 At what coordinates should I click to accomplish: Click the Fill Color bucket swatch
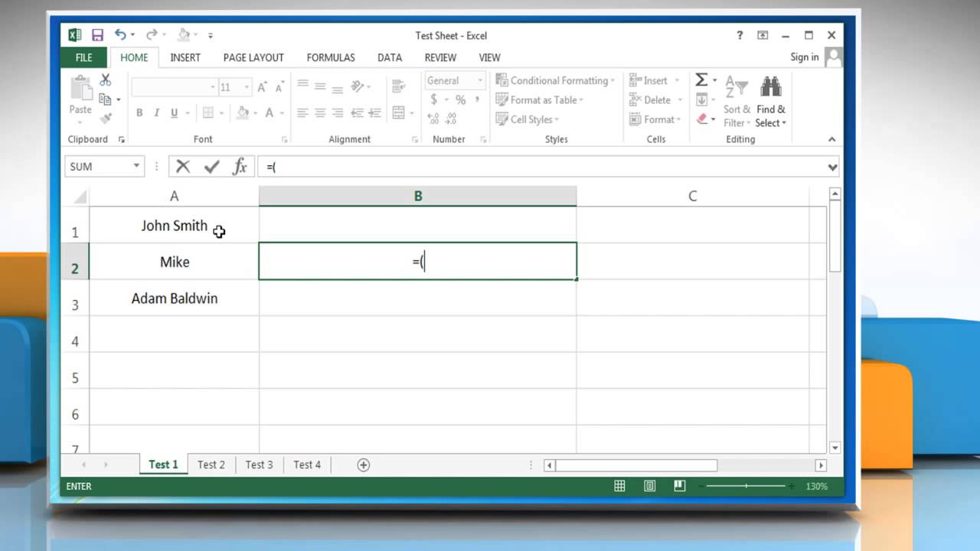(243, 112)
